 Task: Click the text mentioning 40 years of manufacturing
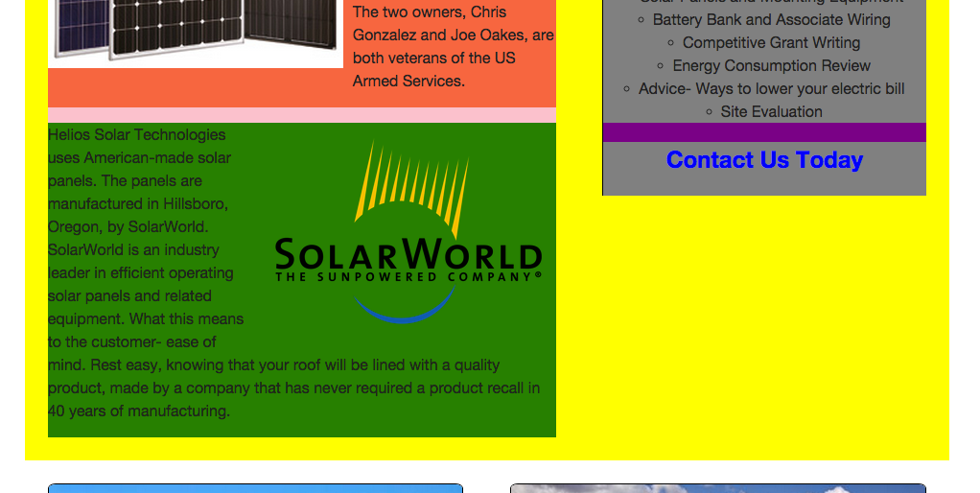click(x=139, y=411)
